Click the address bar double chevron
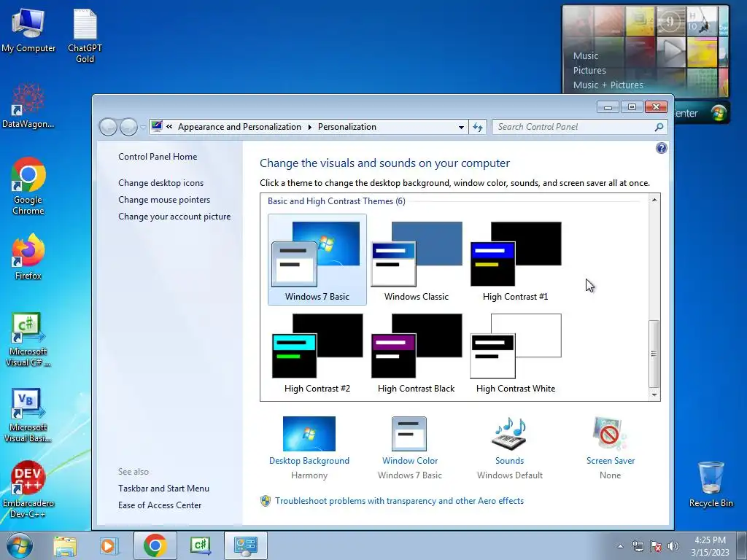 point(169,127)
